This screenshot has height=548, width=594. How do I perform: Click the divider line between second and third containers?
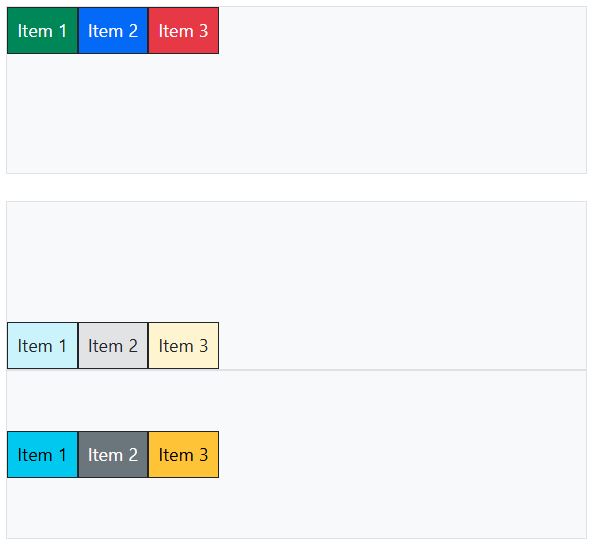[297, 370]
